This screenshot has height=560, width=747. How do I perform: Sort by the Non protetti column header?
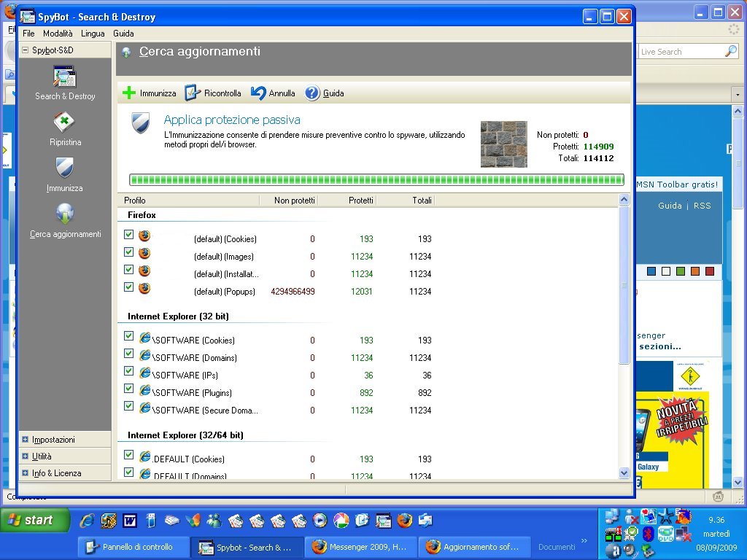click(289, 201)
